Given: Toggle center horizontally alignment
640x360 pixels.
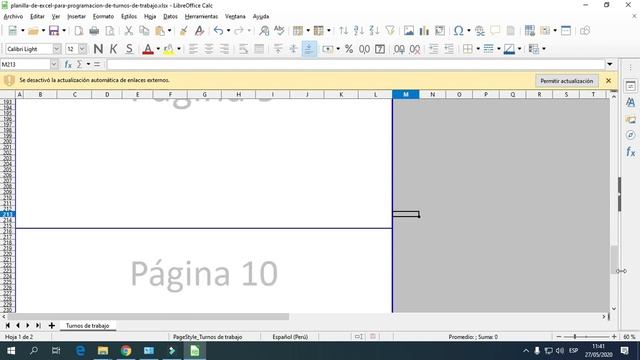Looking at the screenshot, I should click(209, 49).
